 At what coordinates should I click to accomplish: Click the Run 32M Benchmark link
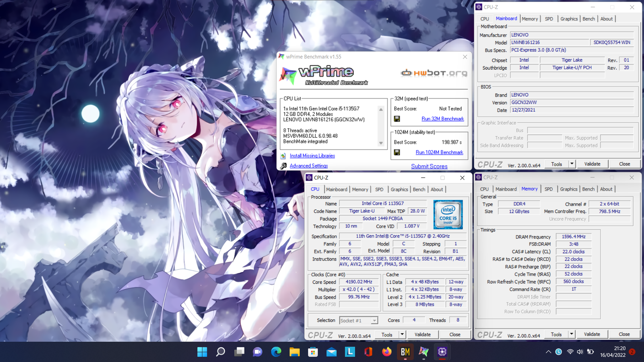pyautogui.click(x=443, y=119)
